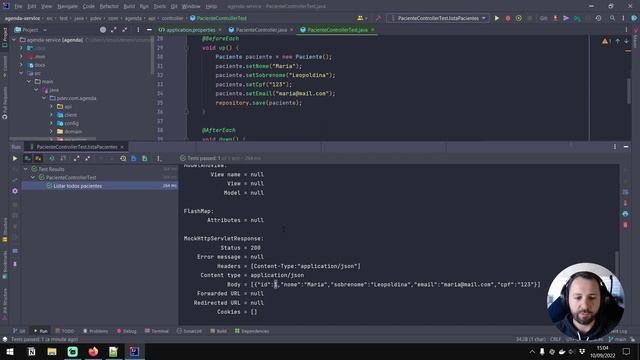Export test results icon in Run toolbar
Screen dimensions: 640x360
click(144, 158)
